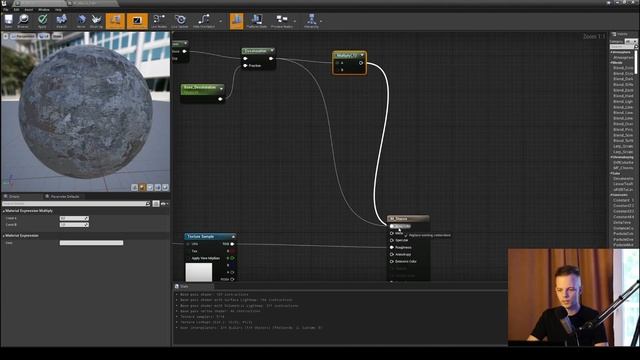
Task: Click the Platform Stats toolbar icon
Action: coord(257,21)
